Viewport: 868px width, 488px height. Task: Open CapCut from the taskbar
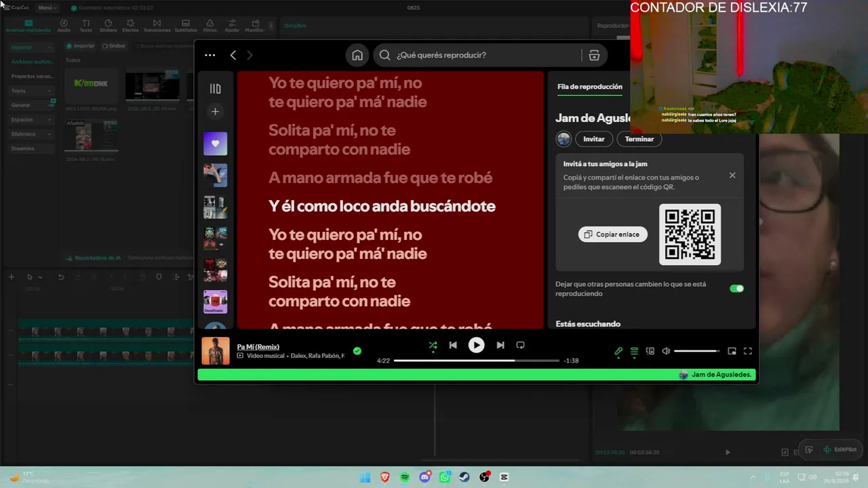pyautogui.click(x=504, y=477)
